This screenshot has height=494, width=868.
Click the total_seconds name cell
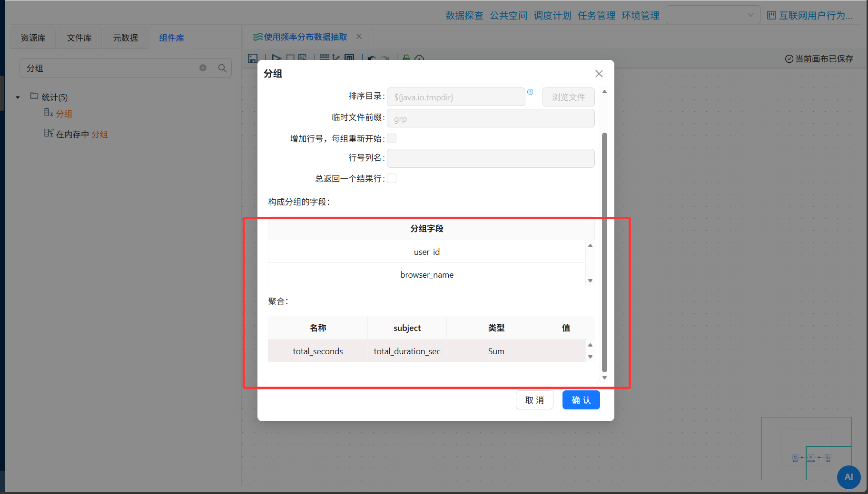pos(318,351)
